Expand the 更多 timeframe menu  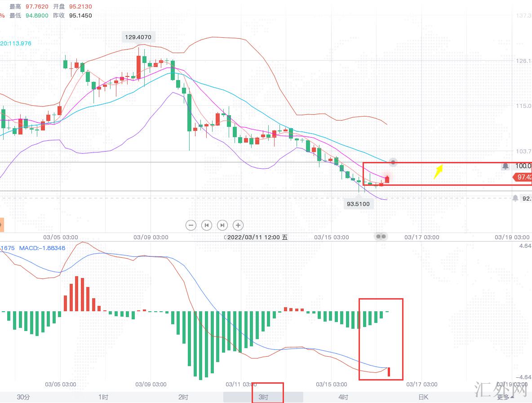tap(505, 397)
